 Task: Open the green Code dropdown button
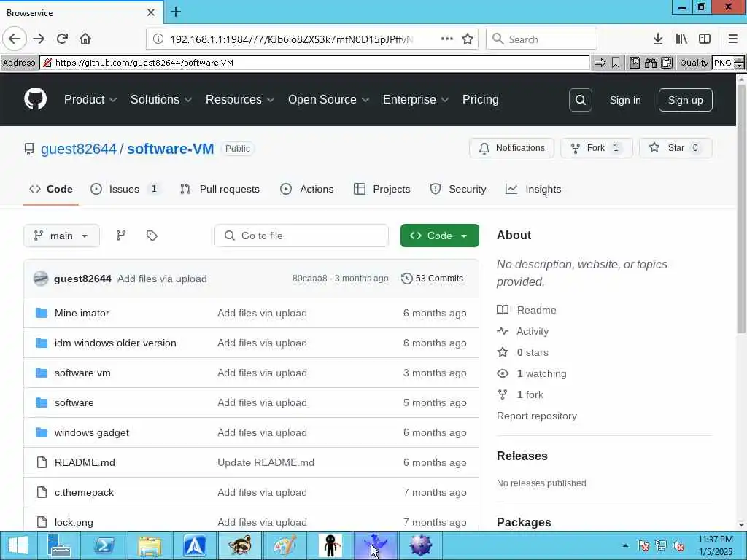439,236
